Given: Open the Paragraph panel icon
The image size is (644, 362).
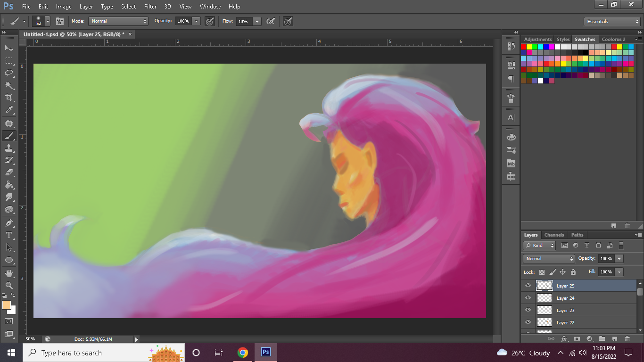Looking at the screenshot, I should coord(511,79).
